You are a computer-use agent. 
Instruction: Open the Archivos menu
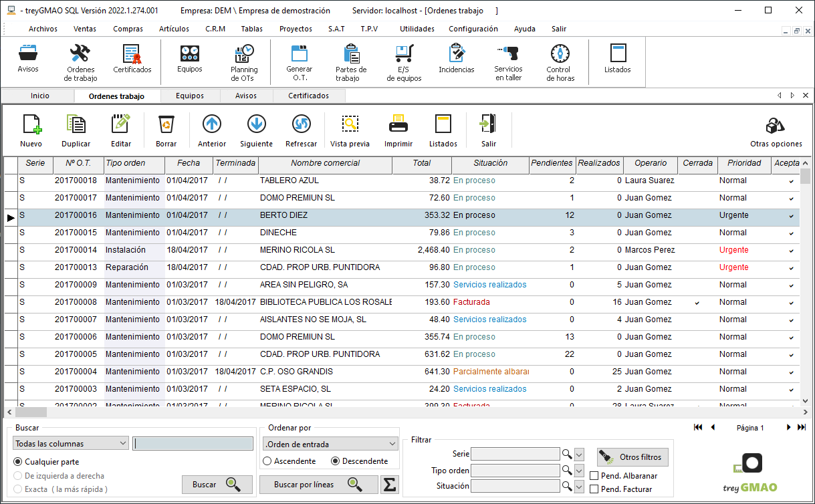coord(43,29)
